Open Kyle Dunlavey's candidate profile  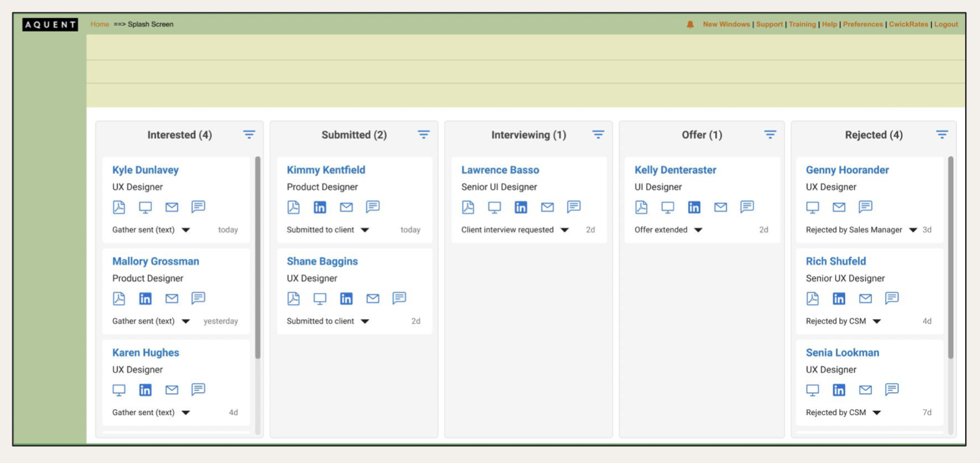[x=146, y=170]
